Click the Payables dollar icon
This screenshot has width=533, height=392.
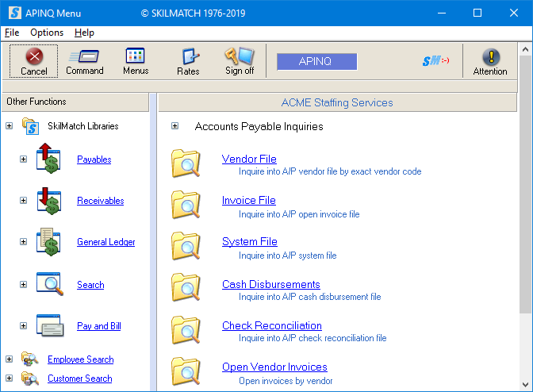point(49,159)
